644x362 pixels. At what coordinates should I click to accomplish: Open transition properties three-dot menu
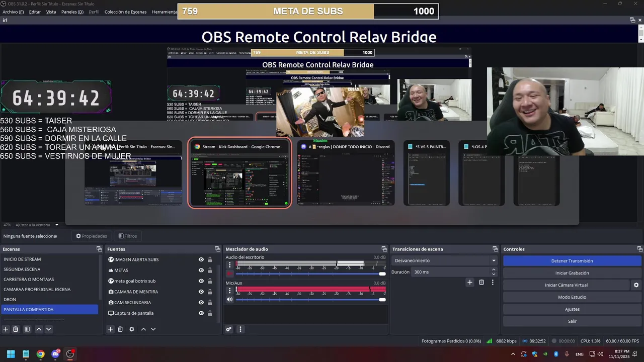493,283
